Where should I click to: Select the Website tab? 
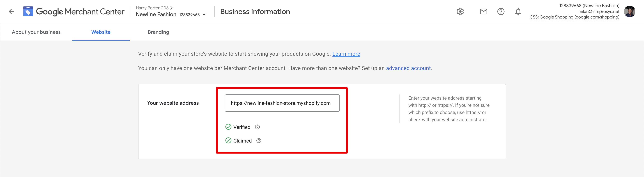pyautogui.click(x=101, y=32)
